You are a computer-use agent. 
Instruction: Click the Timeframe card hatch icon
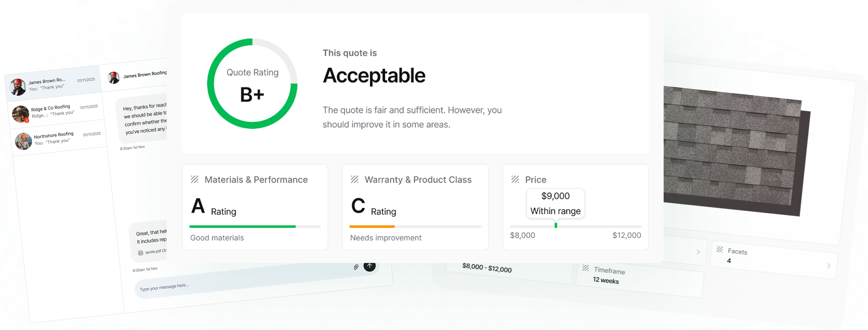(x=586, y=268)
